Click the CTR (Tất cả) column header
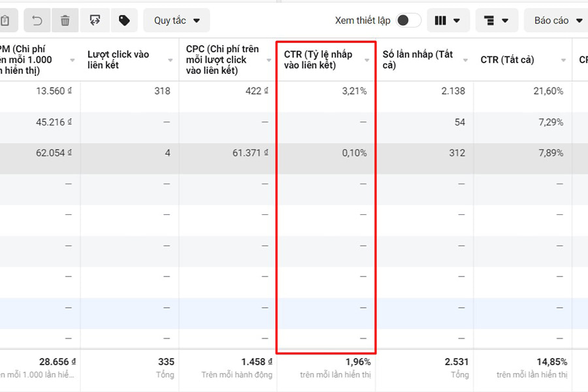 pyautogui.click(x=507, y=60)
